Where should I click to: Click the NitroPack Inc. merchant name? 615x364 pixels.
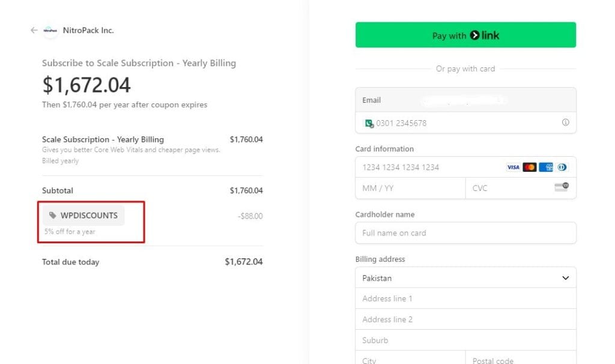coord(88,30)
